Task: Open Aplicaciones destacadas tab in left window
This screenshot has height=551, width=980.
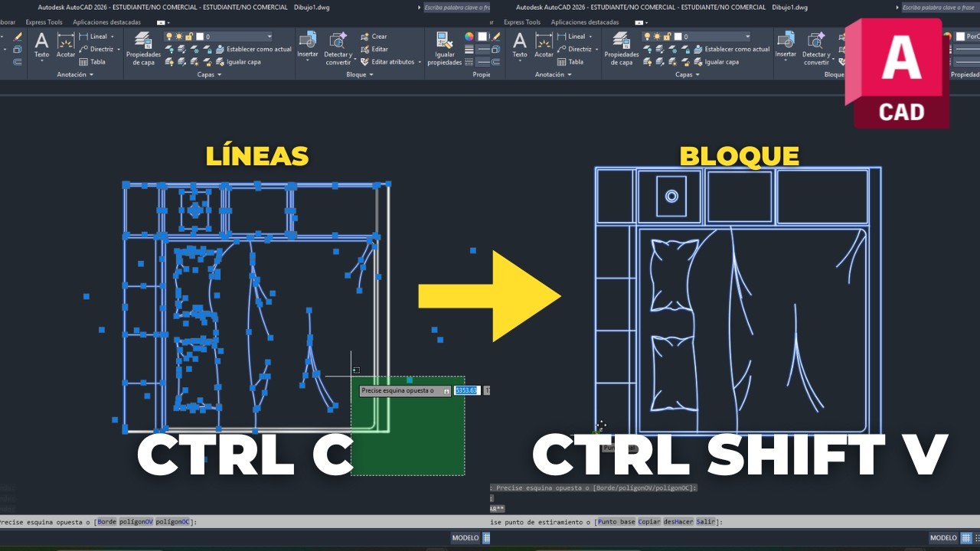Action: point(106,22)
